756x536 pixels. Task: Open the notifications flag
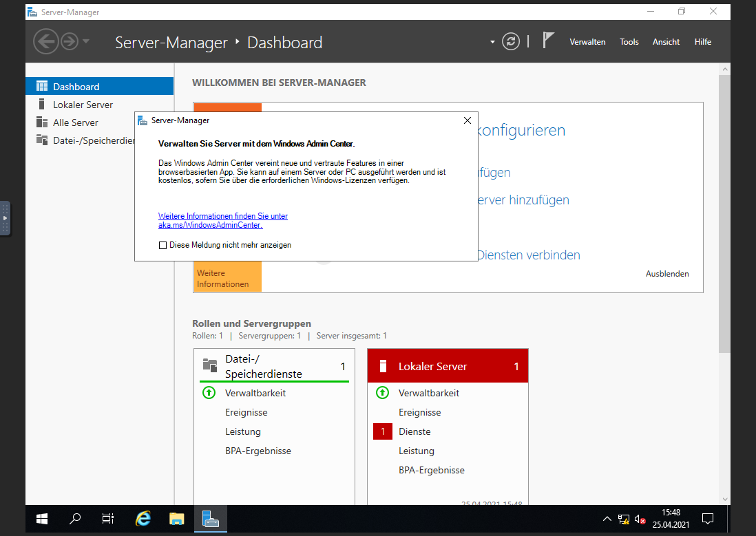[x=548, y=41]
